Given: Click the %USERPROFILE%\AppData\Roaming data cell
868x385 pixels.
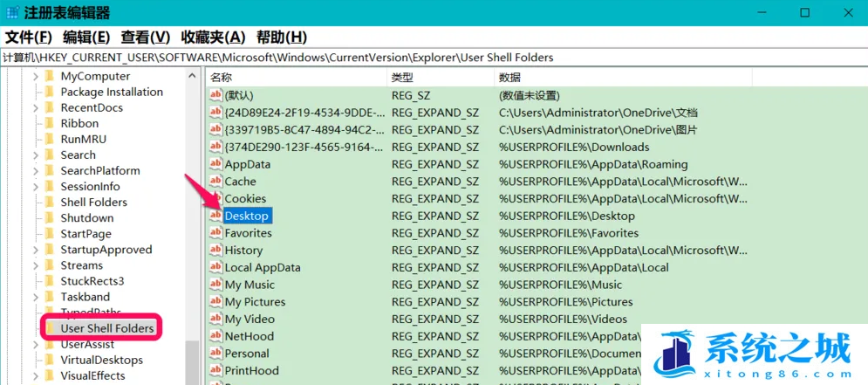Looking at the screenshot, I should (593, 164).
